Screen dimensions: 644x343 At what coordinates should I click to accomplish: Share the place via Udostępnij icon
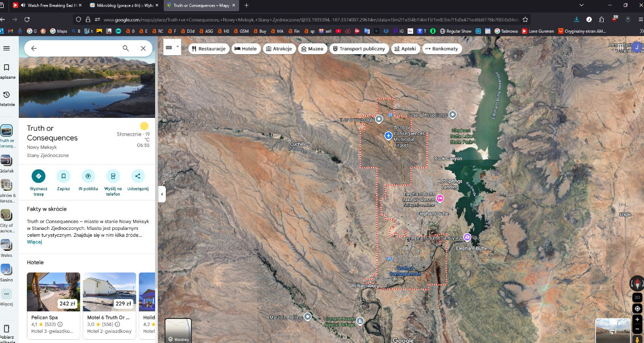click(138, 176)
